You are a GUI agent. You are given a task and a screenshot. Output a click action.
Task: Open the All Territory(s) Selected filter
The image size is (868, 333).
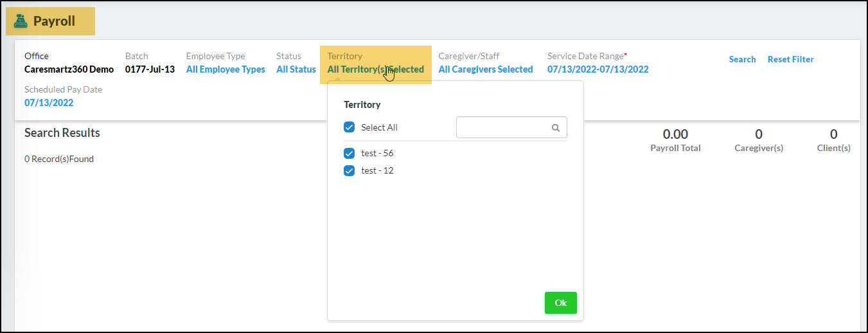tap(376, 69)
